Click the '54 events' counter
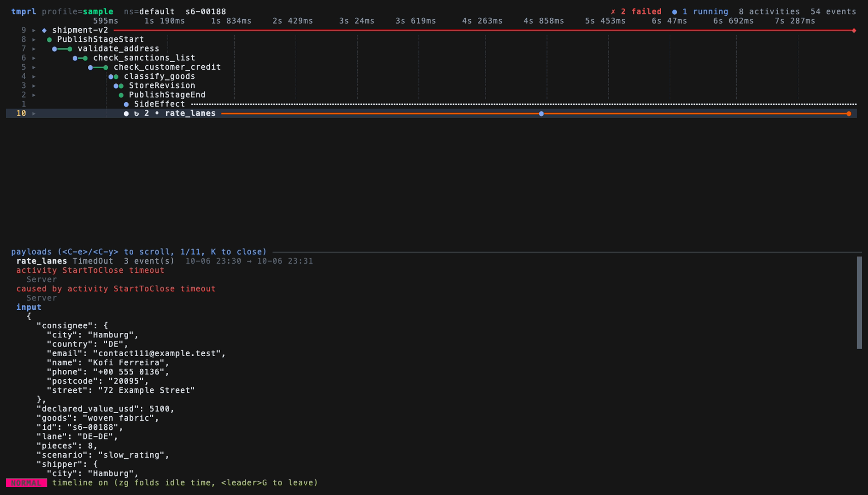 [833, 12]
